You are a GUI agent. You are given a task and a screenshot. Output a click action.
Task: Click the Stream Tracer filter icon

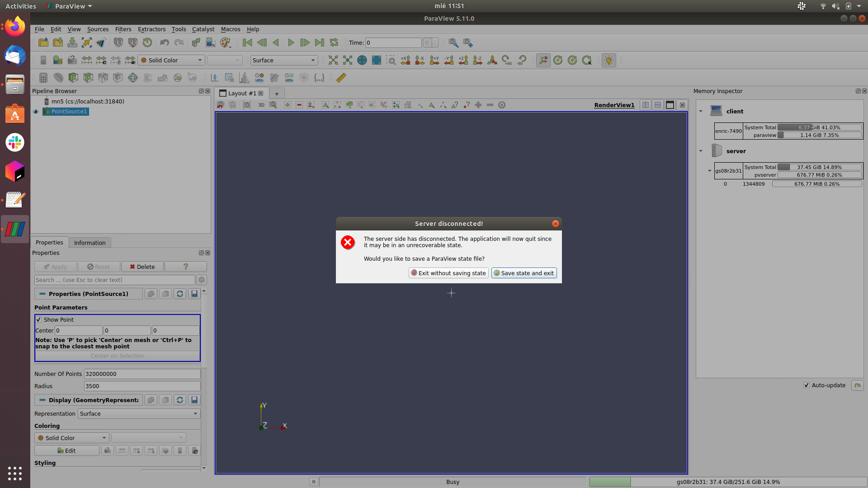(148, 78)
